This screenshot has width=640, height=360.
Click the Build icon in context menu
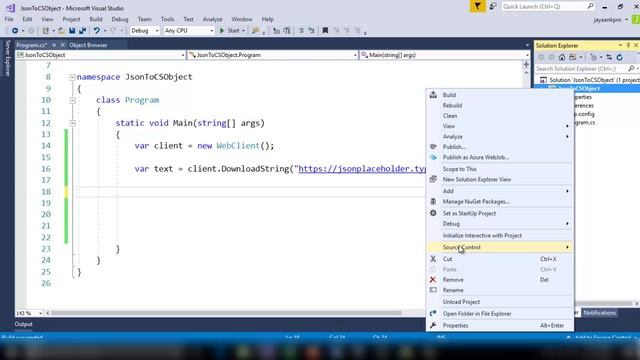[x=433, y=95]
